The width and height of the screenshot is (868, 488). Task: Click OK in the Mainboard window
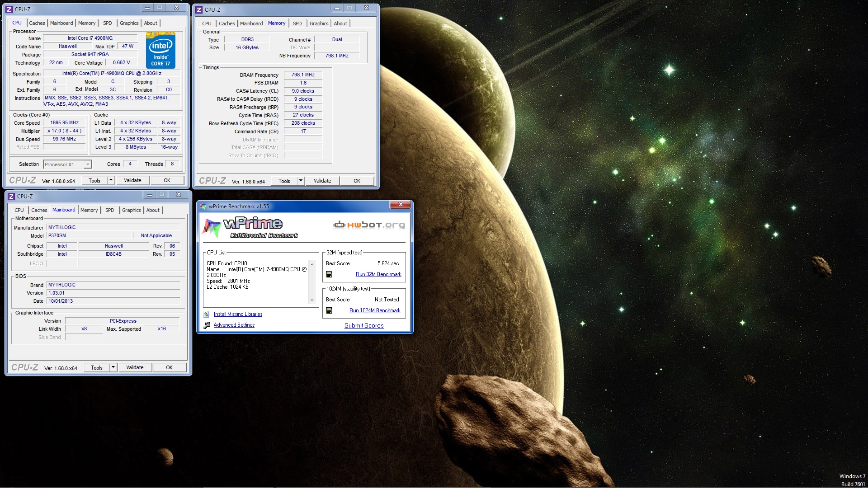tap(169, 367)
